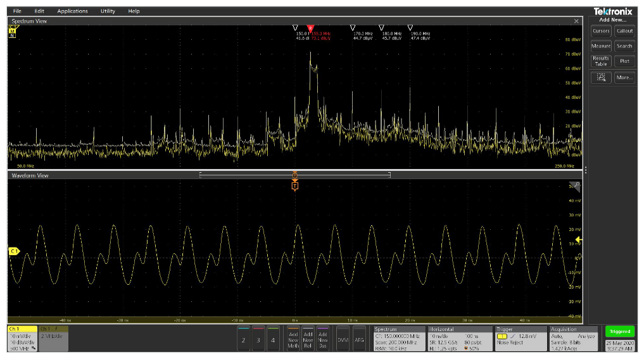
Task: Click the zoom box icon button
Action: pyautogui.click(x=601, y=77)
